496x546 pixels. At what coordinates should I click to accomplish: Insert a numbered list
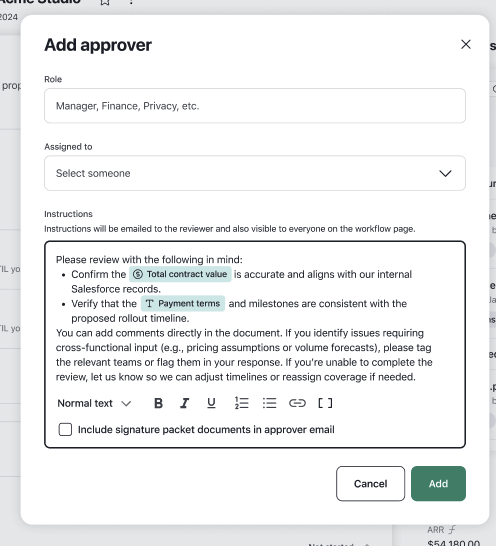click(241, 403)
